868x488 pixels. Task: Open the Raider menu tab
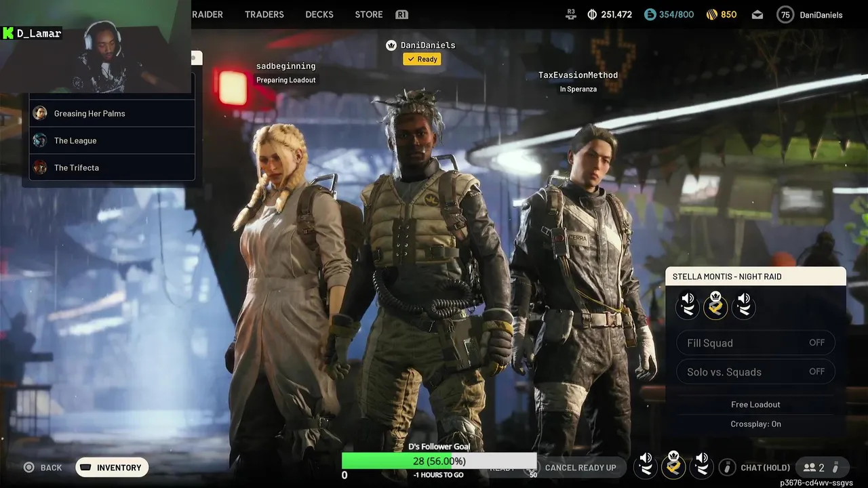pos(207,14)
